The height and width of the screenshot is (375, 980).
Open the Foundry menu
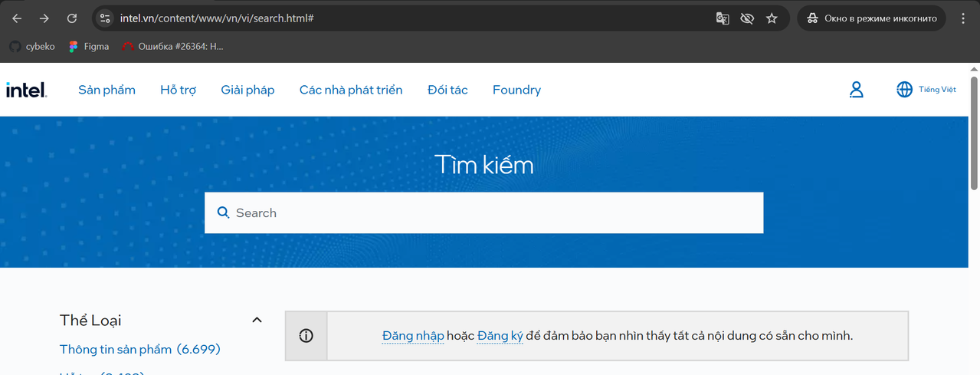point(516,90)
